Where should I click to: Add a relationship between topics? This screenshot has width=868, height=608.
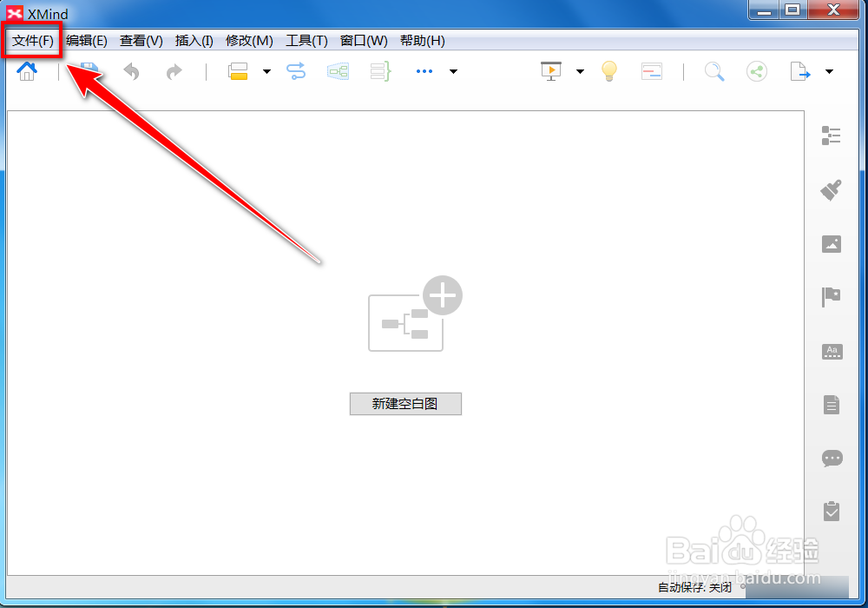click(x=296, y=71)
